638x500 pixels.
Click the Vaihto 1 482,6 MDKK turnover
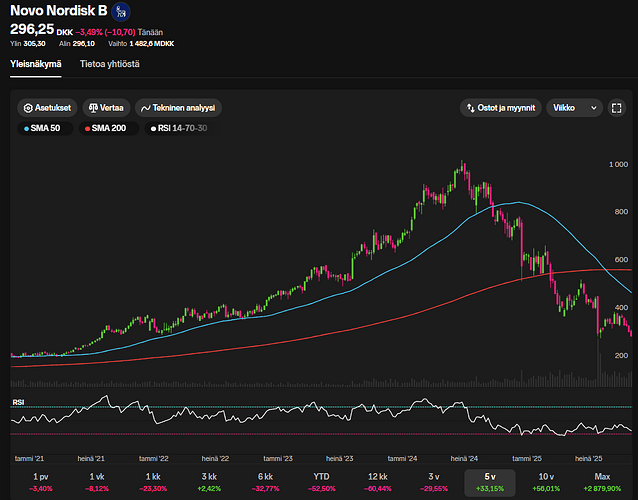(x=141, y=44)
